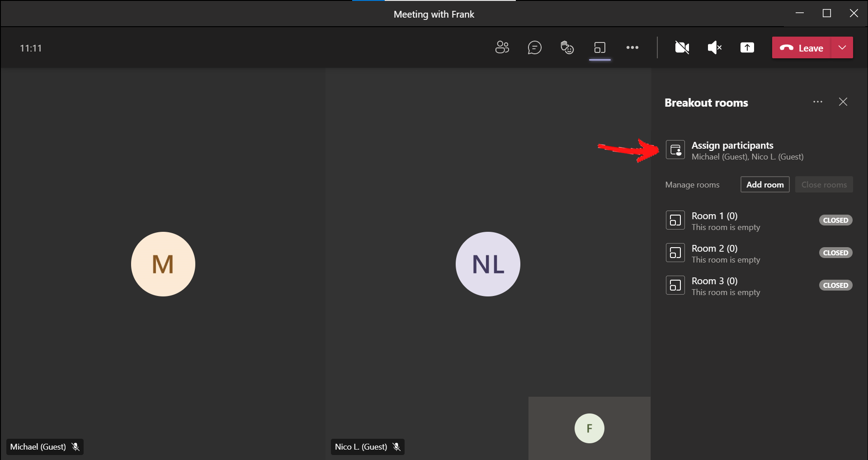Screen dimensions: 868x460
Task: Click the Add room button
Action: click(x=764, y=184)
